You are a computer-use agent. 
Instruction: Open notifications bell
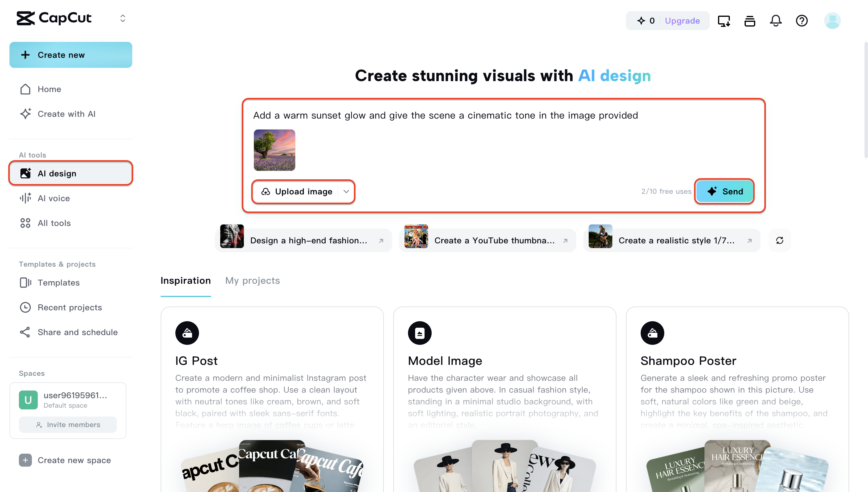click(776, 21)
